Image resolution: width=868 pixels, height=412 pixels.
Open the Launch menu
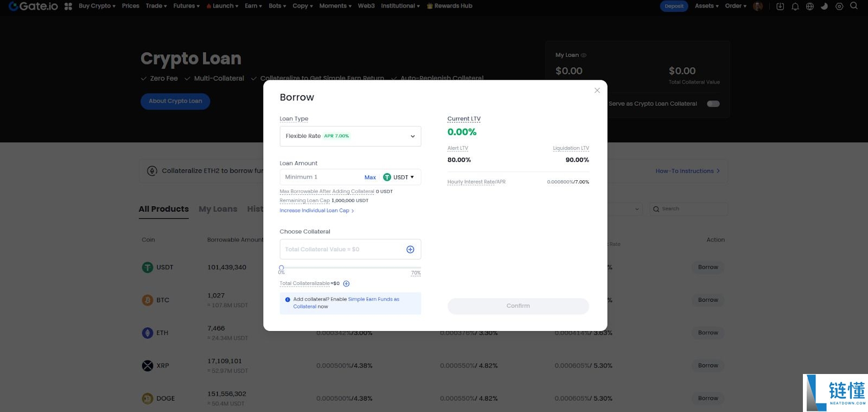[x=222, y=6]
